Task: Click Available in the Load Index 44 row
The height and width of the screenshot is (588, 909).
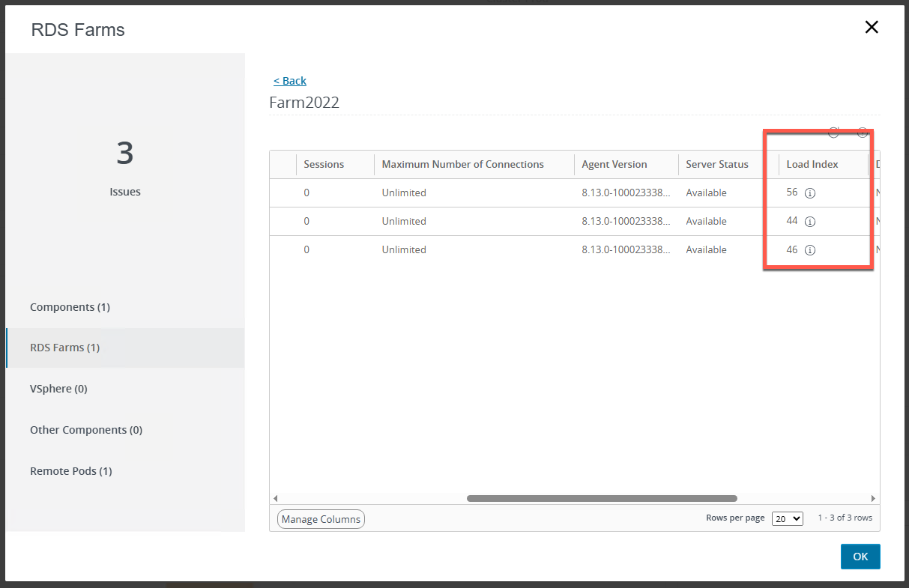Action: (707, 221)
